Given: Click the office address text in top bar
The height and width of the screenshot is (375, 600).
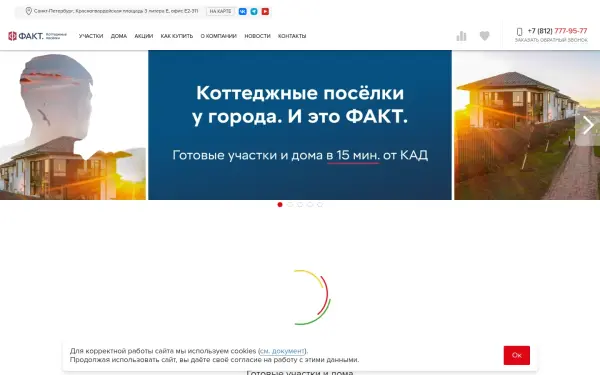Looking at the screenshot, I should [x=116, y=11].
